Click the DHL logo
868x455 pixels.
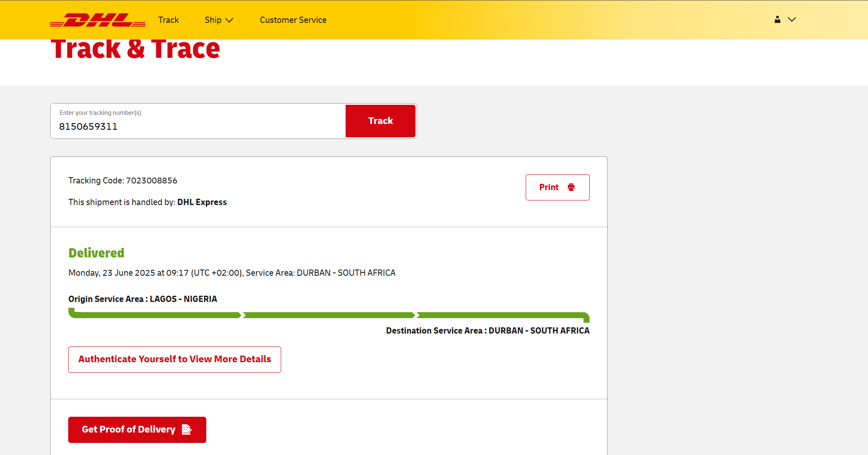(98, 20)
